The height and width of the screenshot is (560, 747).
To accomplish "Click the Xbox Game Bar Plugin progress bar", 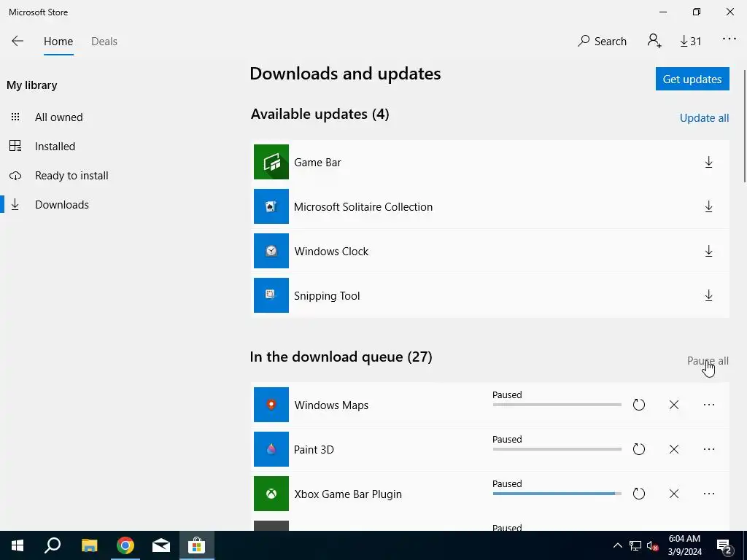I will click(x=557, y=494).
